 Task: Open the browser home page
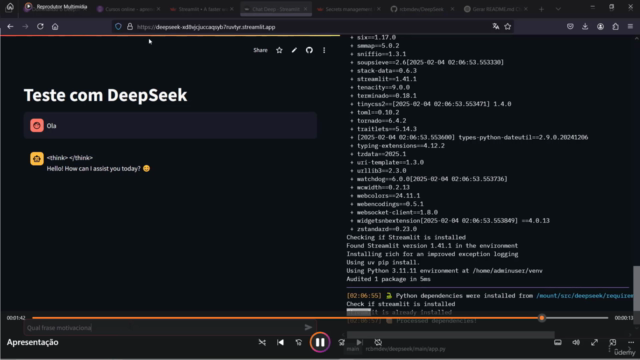(x=55, y=27)
